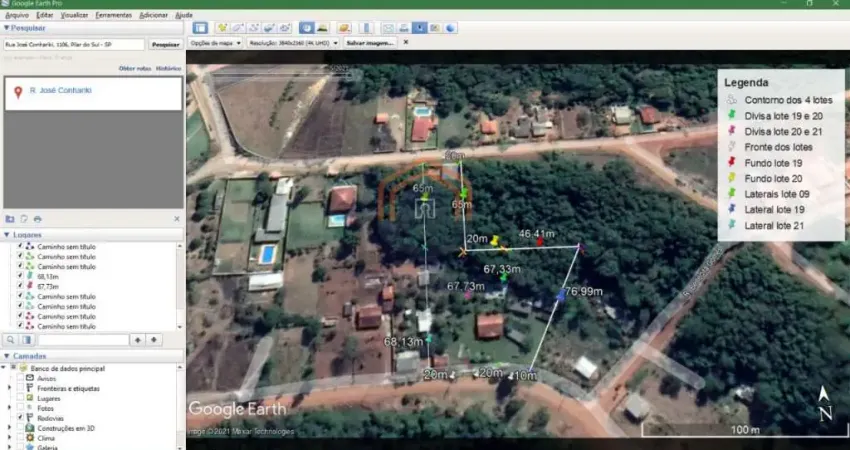Viewport: 850px width, 450px height.
Task: Select the Add Image Overlay tool
Action: (269, 28)
